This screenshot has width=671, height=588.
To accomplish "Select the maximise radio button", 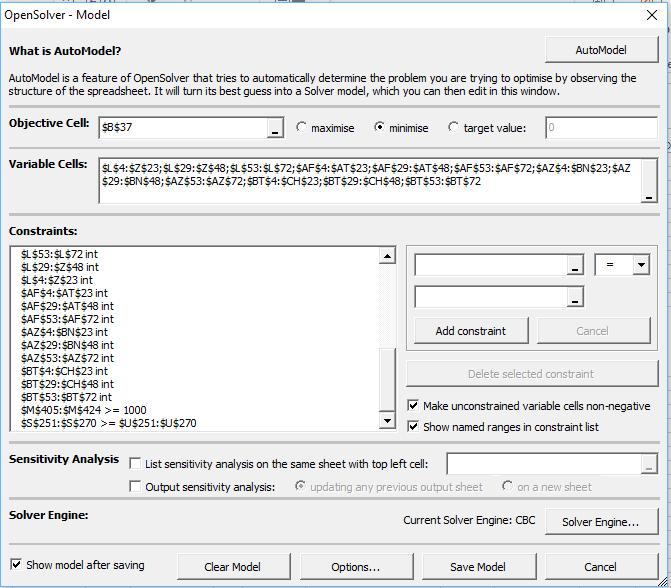I will click(x=302, y=128).
